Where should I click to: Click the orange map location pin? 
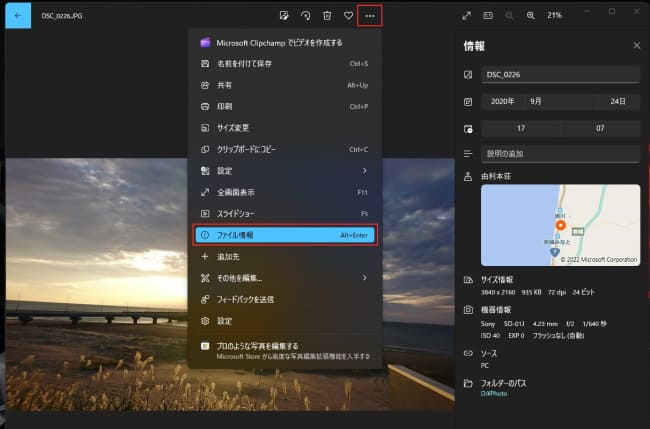[560, 225]
